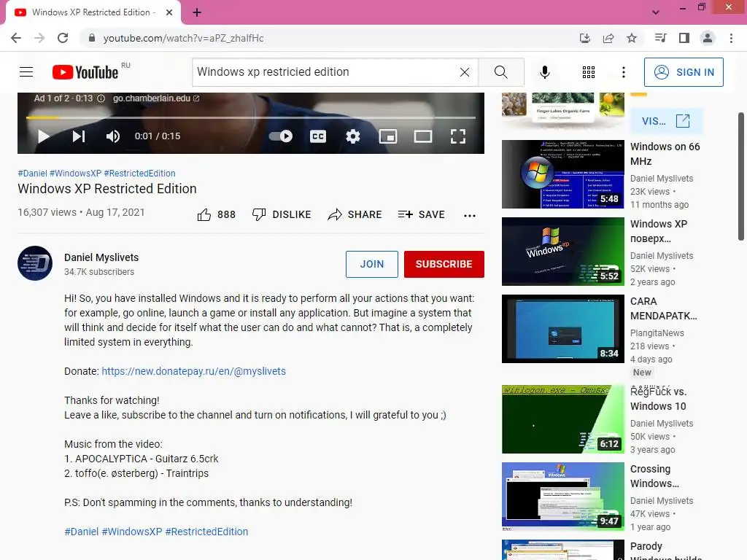The image size is (747, 560).
Task: Open Daniel Myslivets channel avatar
Action: (35, 263)
